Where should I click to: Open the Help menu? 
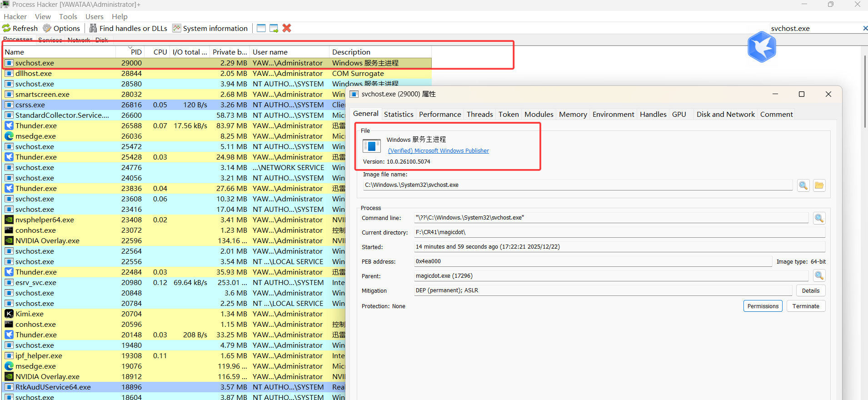[120, 16]
